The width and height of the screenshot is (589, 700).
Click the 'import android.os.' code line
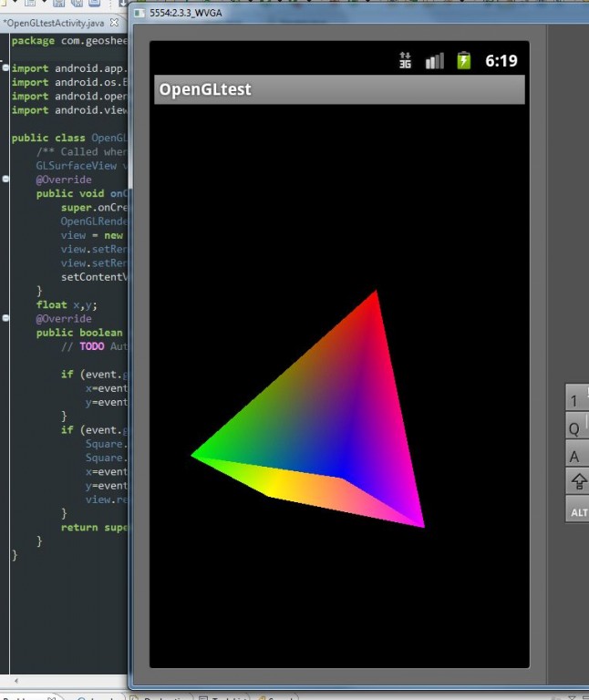[69, 82]
